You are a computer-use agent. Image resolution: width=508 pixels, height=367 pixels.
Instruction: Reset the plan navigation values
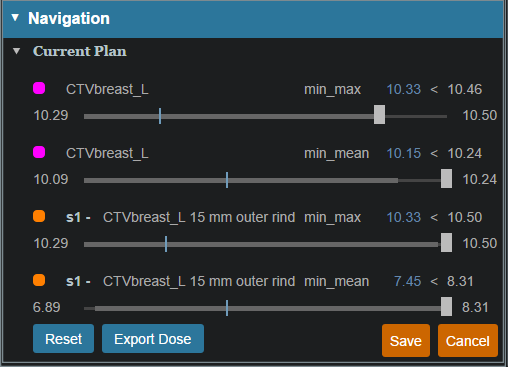click(63, 339)
